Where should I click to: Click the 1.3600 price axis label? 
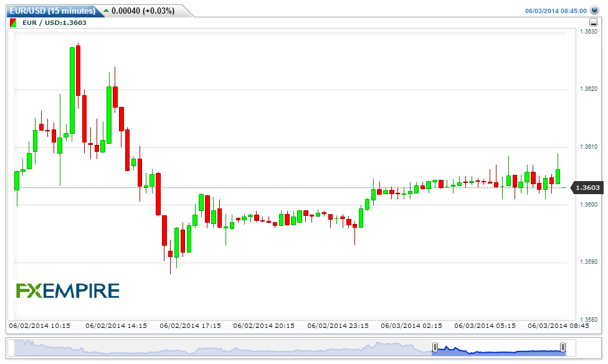(589, 205)
